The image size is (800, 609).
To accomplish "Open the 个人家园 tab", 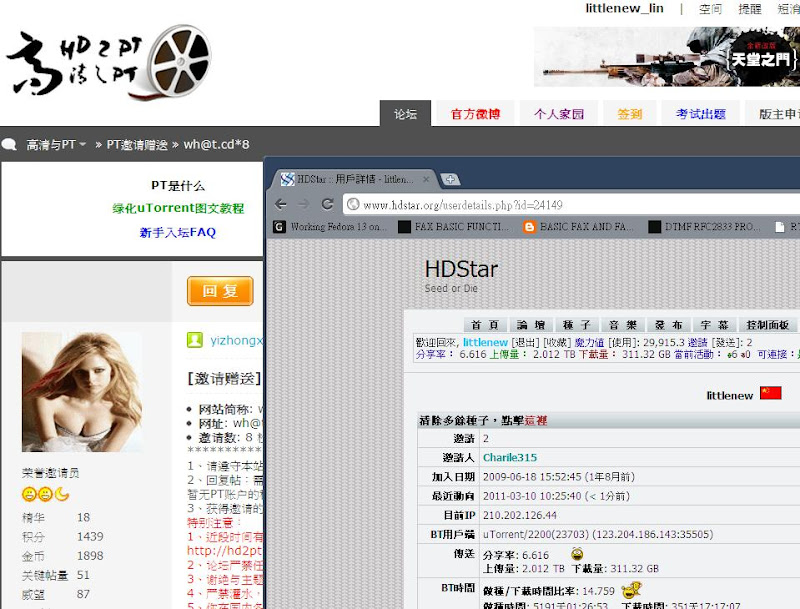I will [559, 114].
